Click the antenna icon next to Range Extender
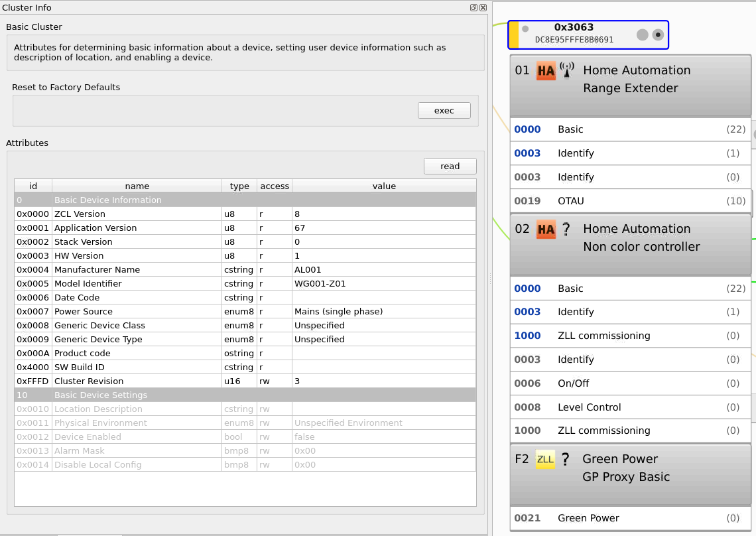This screenshot has height=536, width=756. [x=567, y=70]
